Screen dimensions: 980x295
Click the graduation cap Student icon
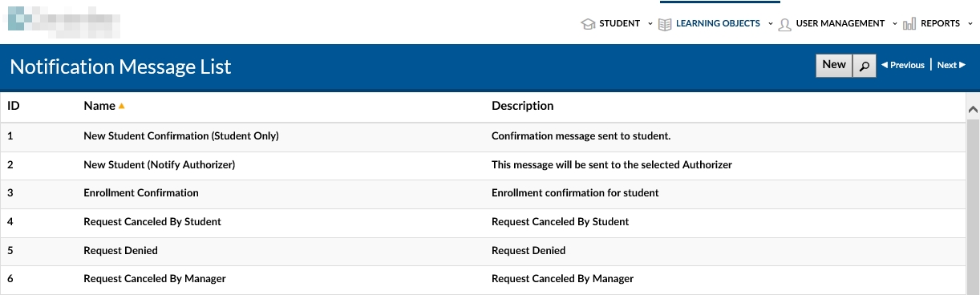coord(588,24)
